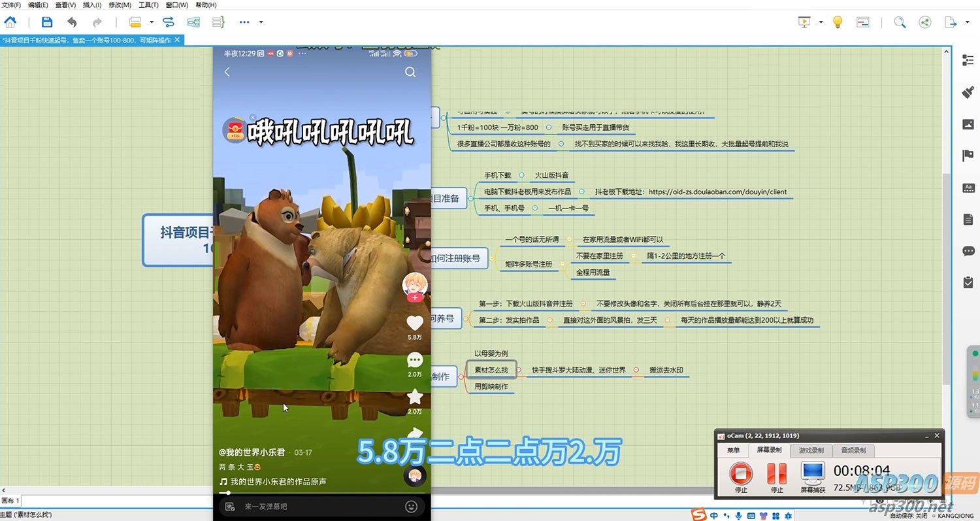Viewport: 980px width, 521px height.
Task: Click the Sogou microphone voice input icon
Action: (x=738, y=516)
